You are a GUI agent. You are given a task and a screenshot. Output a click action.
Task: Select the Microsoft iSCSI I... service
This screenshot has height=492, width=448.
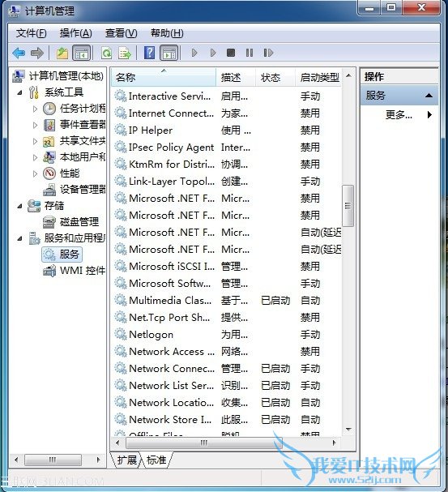tap(227, 267)
